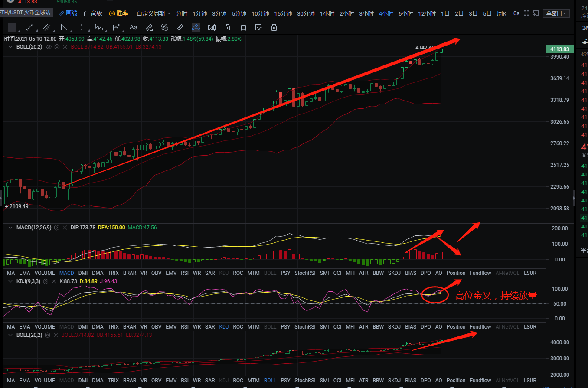Toggle the highlighted brush drawing tool
Viewport: 588px width, 388px height.
pos(196,27)
